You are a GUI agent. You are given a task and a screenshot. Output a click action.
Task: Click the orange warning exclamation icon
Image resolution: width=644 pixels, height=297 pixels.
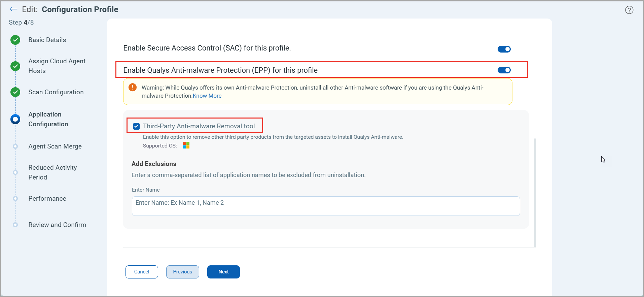point(133,88)
